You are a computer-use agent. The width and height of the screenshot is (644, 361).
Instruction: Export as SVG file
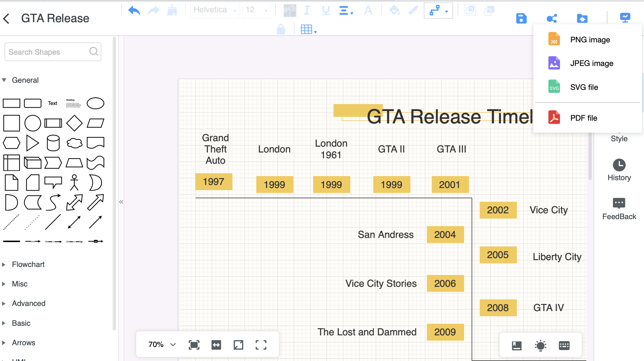click(x=588, y=87)
